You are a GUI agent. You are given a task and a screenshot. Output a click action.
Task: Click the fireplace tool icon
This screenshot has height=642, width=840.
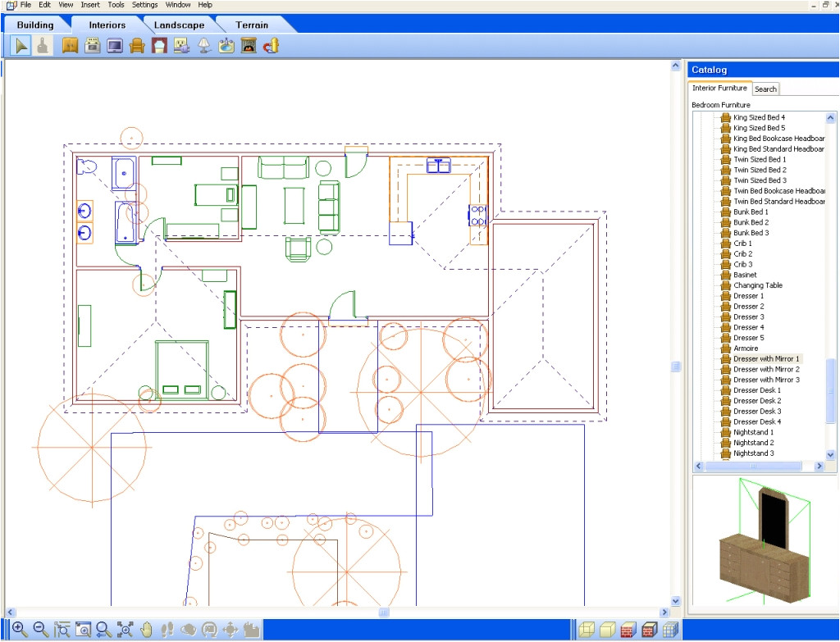pyautogui.click(x=249, y=46)
